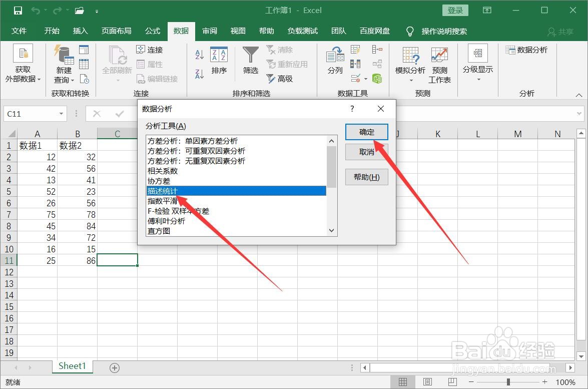The height and width of the screenshot is (389, 588).
Task: Open the 百度网盘 ribbon tab
Action: pos(375,31)
